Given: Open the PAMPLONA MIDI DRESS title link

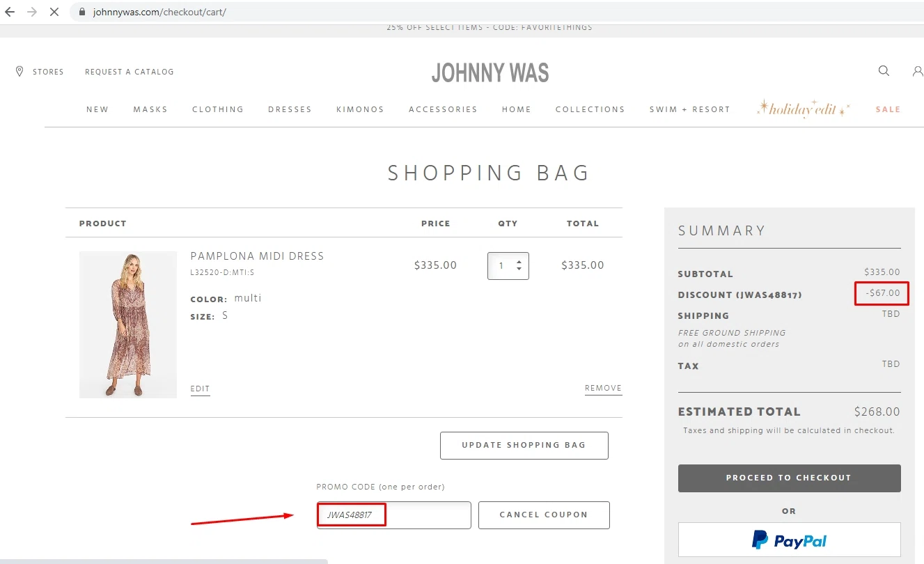Looking at the screenshot, I should pyautogui.click(x=257, y=256).
